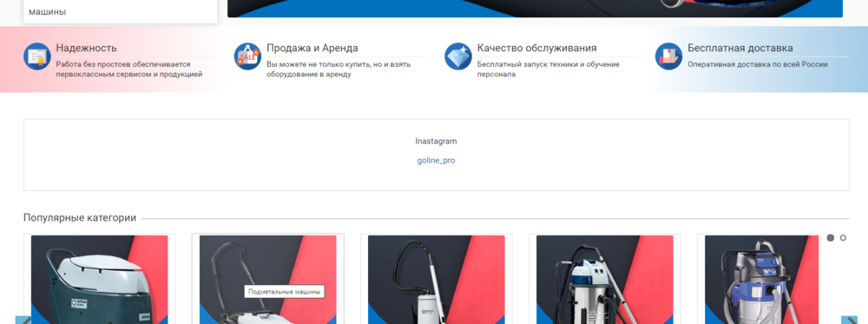Switch to the second carousel page dot

point(843,238)
